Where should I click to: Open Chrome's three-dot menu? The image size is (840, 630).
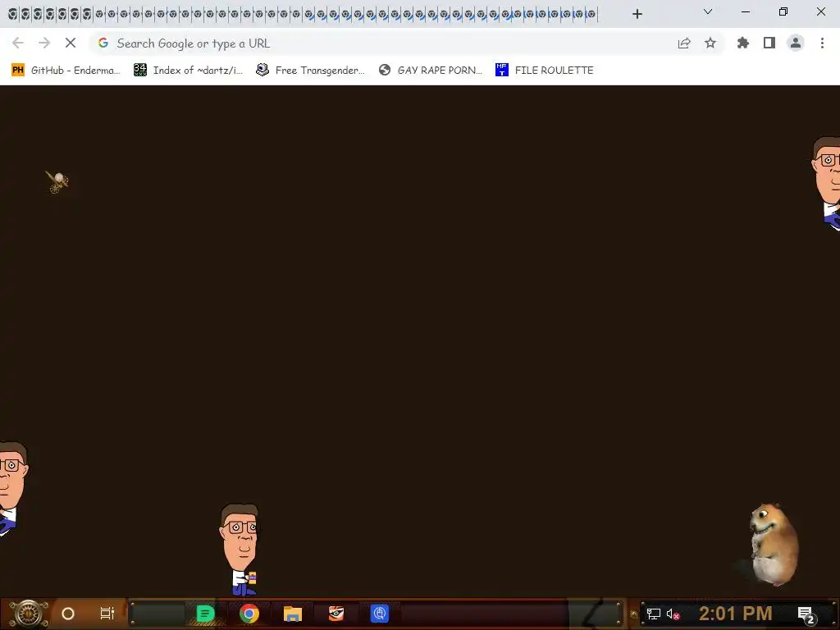(x=822, y=43)
